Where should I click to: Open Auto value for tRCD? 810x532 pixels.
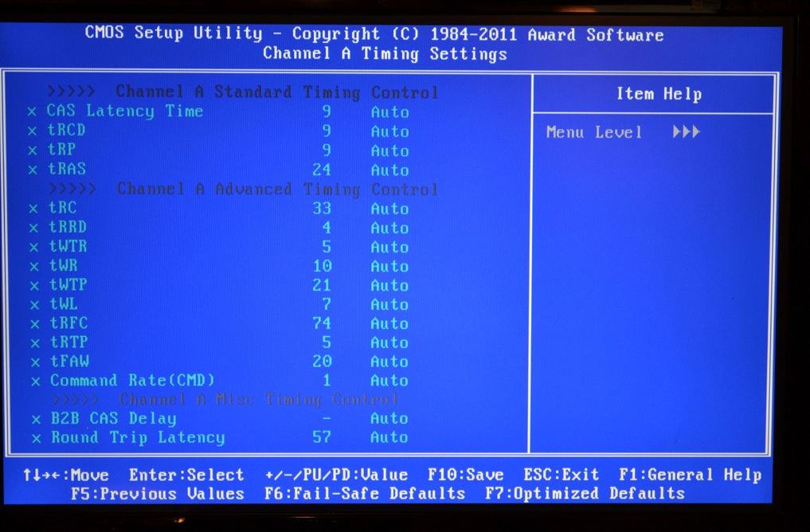click(390, 131)
